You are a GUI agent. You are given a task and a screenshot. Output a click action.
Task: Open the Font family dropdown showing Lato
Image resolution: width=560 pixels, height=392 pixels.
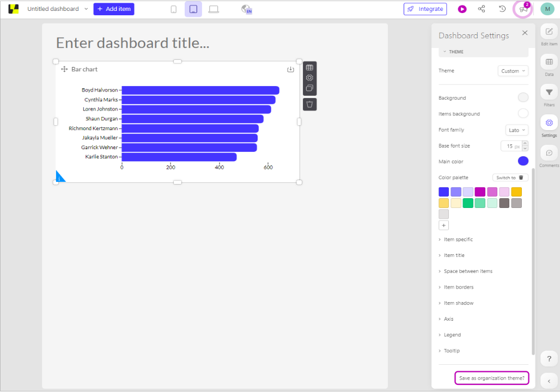[x=516, y=130]
